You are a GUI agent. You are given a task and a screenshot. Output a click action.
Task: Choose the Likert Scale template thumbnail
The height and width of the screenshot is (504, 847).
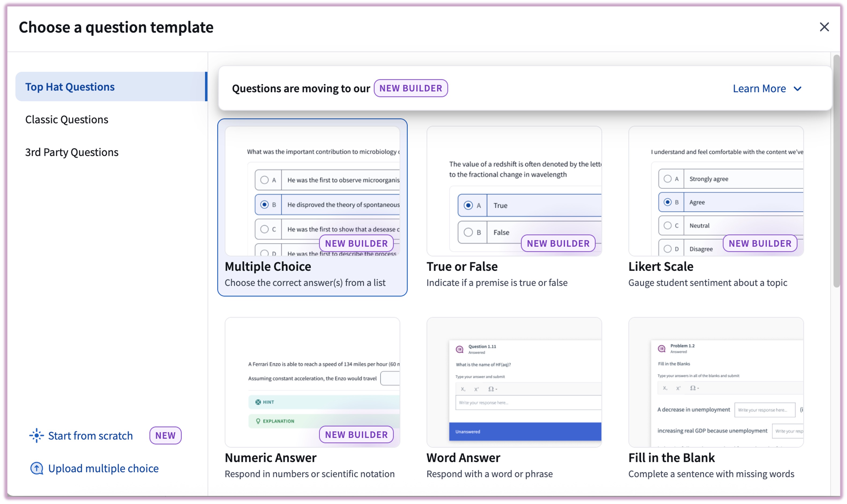coord(716,191)
